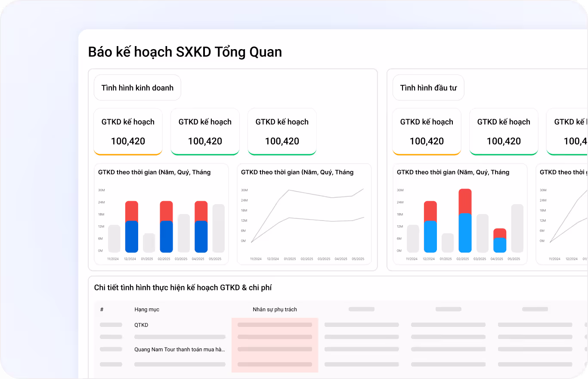This screenshot has height=379, width=588.
Task: Select red segment of 02/2025 bar in business chart
Action: point(167,211)
